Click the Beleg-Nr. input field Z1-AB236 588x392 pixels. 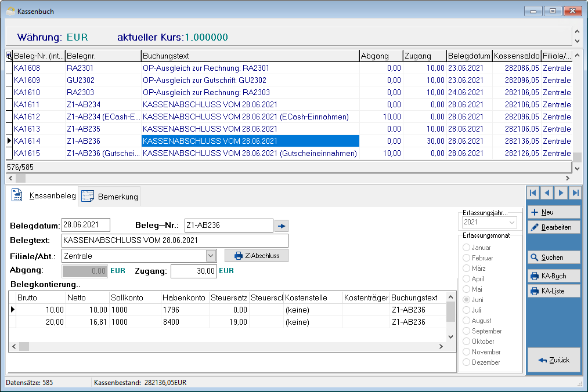click(x=229, y=225)
